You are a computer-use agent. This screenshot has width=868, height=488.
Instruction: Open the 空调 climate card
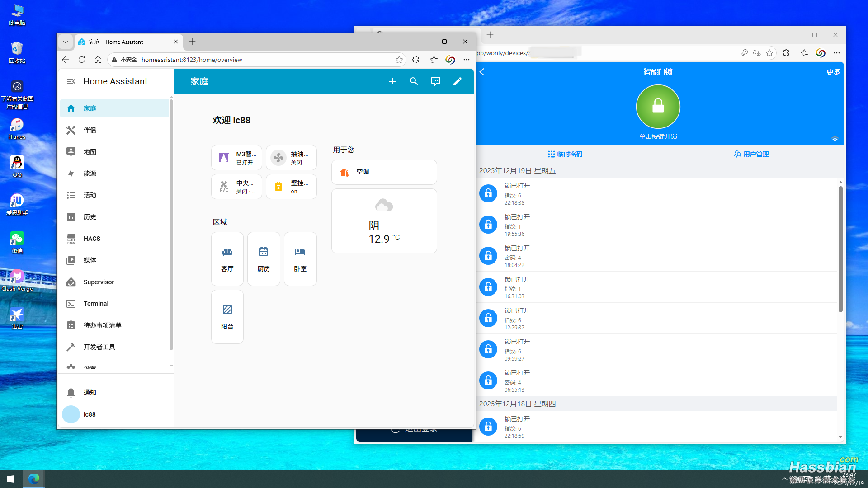pos(384,172)
